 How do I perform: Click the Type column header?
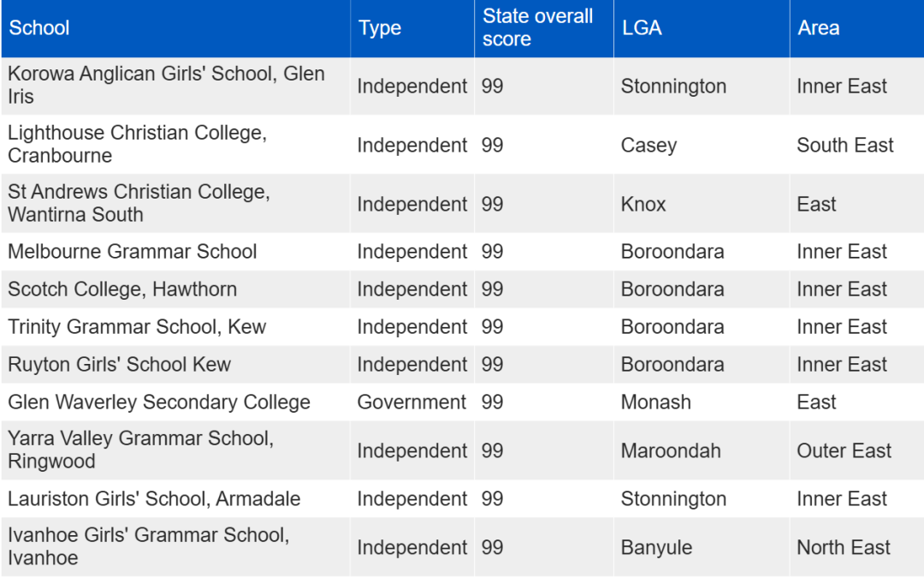click(x=412, y=28)
